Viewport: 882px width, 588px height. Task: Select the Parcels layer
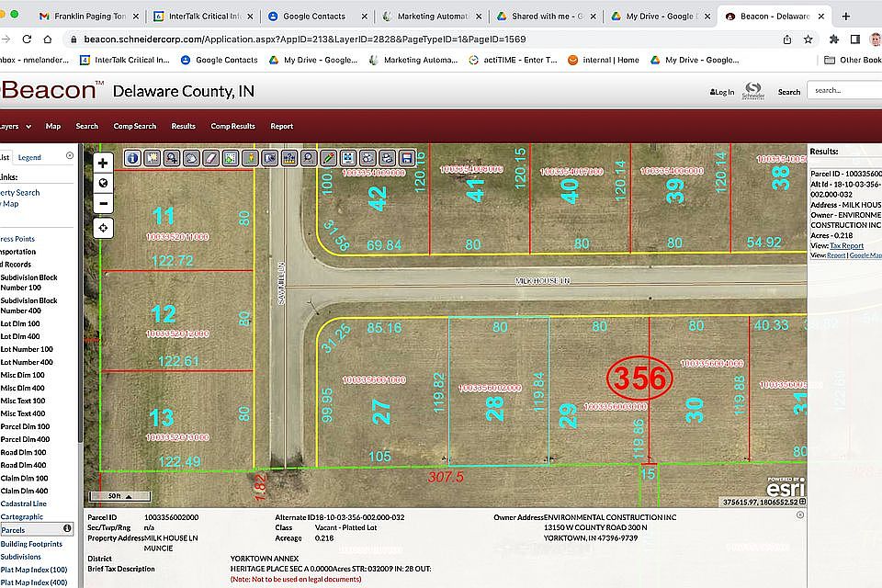pyautogui.click(x=13, y=530)
